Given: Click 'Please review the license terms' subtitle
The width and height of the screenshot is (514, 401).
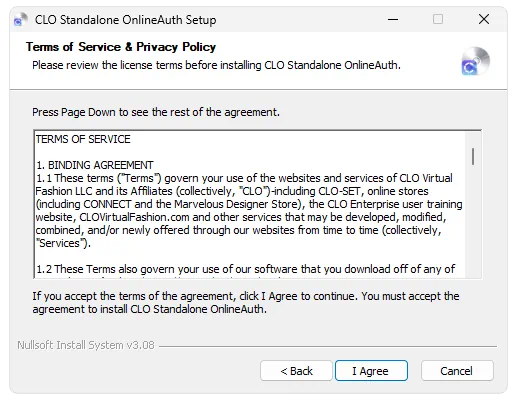Looking at the screenshot, I should tap(216, 65).
